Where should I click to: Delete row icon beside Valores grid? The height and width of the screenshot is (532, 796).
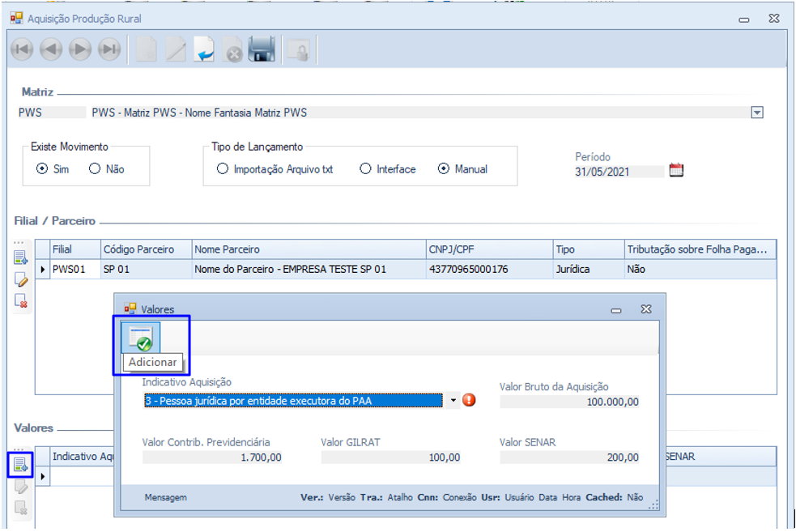(x=20, y=507)
